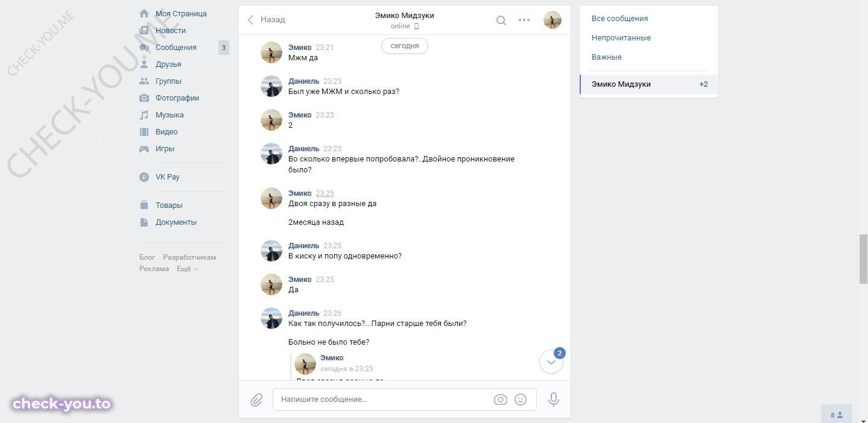
Task: Open the Блог footer link
Action: [x=147, y=257]
